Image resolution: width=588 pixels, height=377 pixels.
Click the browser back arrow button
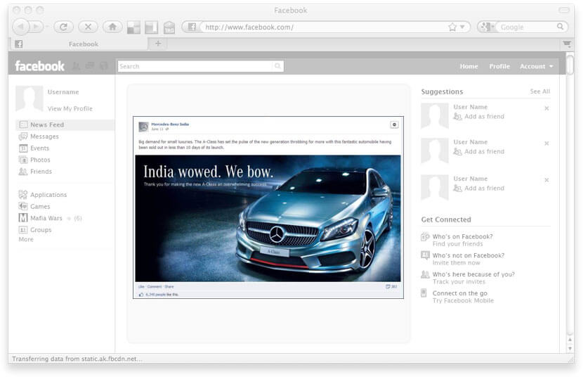click(20, 27)
